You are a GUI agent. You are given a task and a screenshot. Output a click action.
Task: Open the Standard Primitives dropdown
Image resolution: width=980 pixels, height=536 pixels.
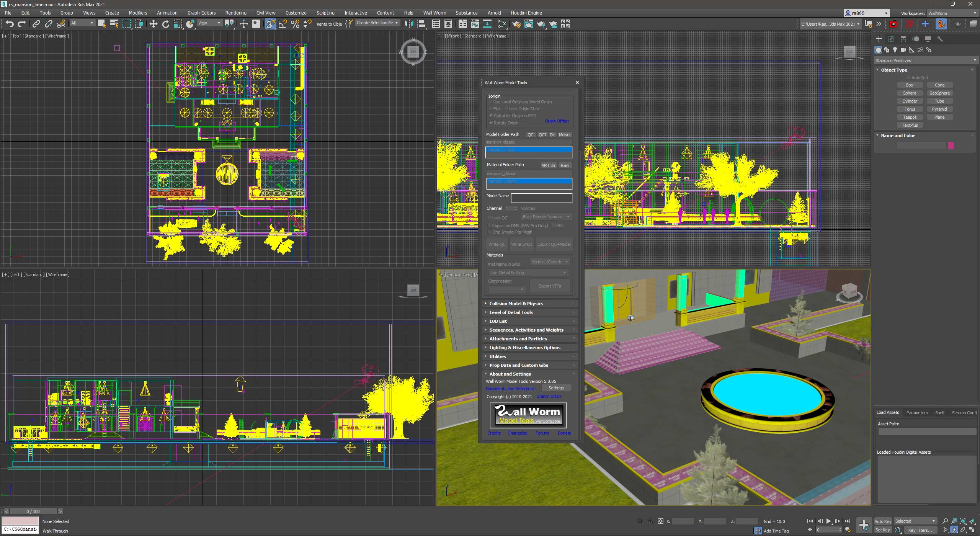pyautogui.click(x=925, y=60)
